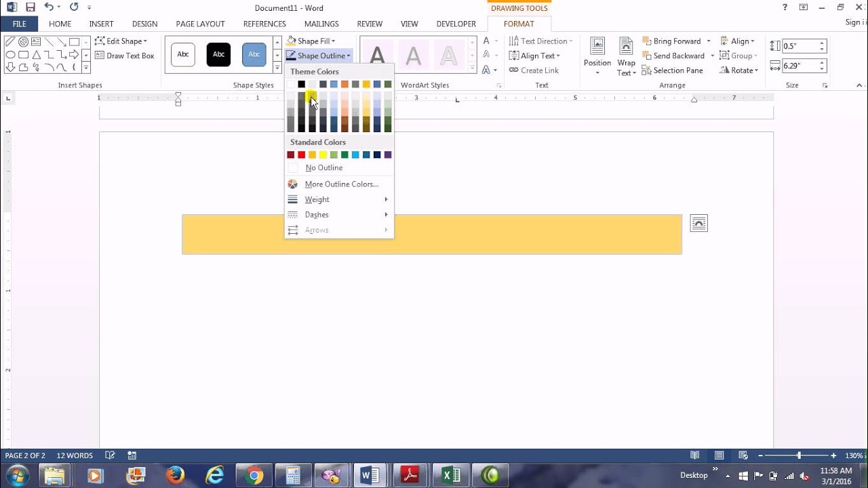Open the FILE tab
This screenshot has height=488, width=868.
(19, 24)
